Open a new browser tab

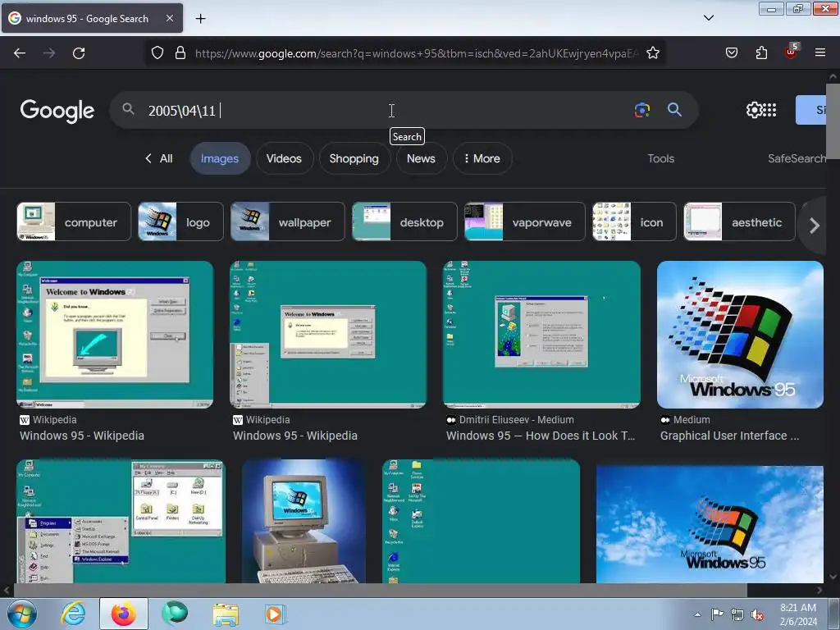tap(200, 19)
